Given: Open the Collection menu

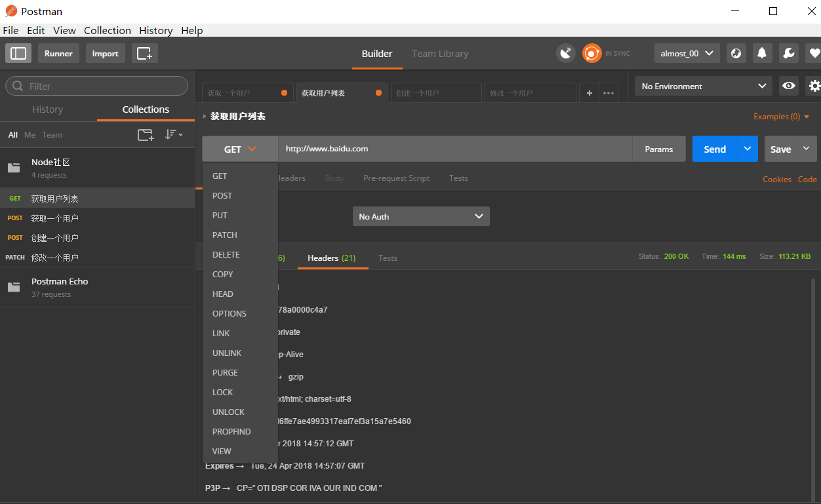Looking at the screenshot, I should click(x=108, y=30).
